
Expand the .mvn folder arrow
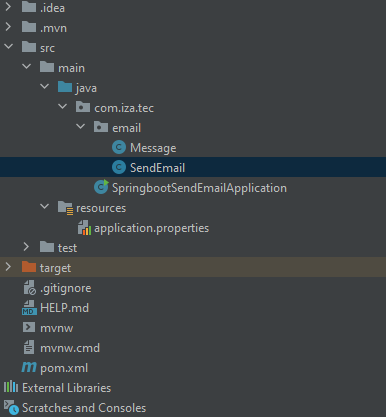pyautogui.click(x=8, y=27)
